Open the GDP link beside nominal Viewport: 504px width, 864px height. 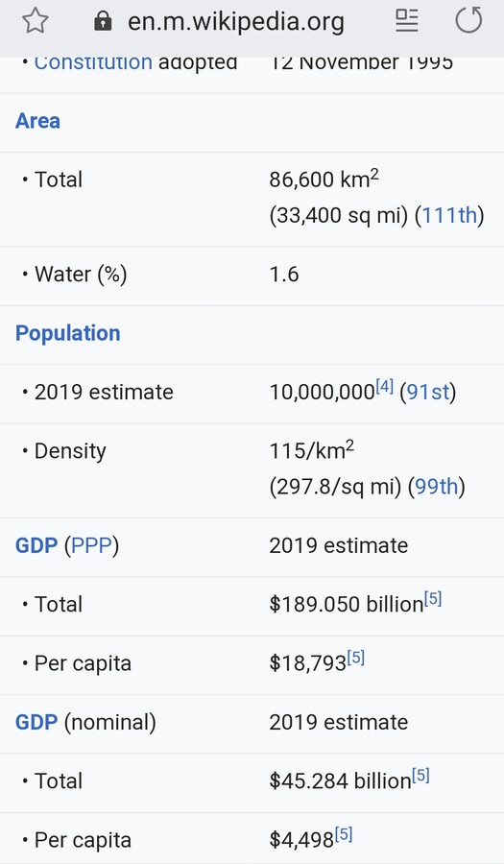[x=36, y=722]
